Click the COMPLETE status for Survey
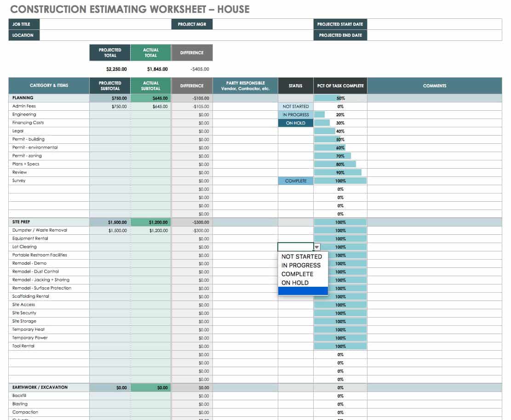511x420 pixels. tap(296, 181)
